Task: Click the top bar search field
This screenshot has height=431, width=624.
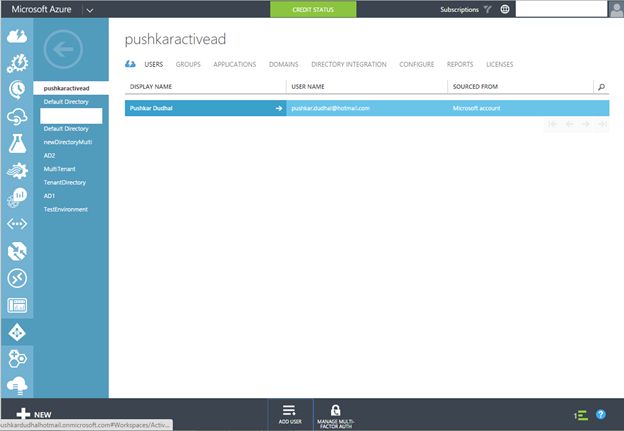Action: pyautogui.click(x=561, y=9)
